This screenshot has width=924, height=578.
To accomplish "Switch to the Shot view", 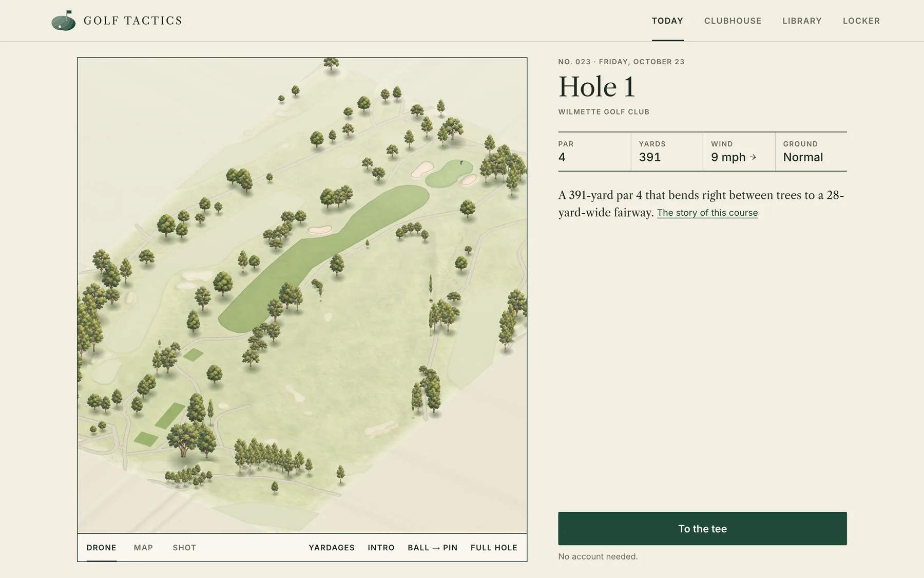I will [184, 548].
